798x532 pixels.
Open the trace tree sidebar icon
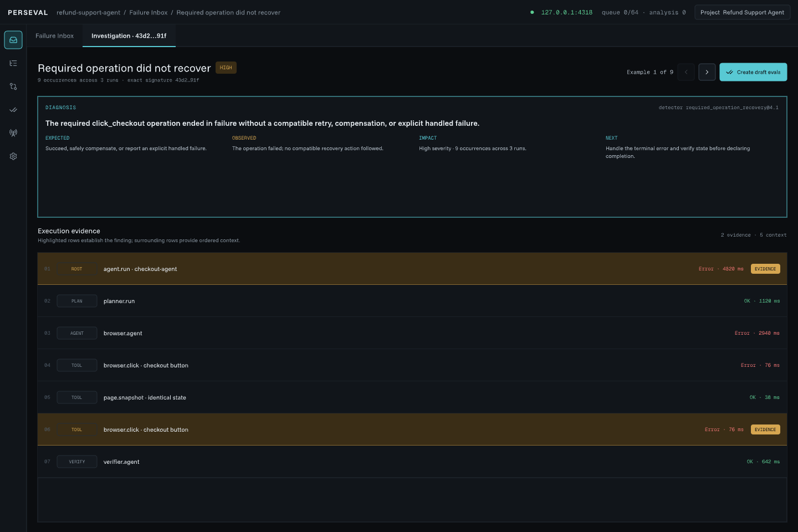13,63
